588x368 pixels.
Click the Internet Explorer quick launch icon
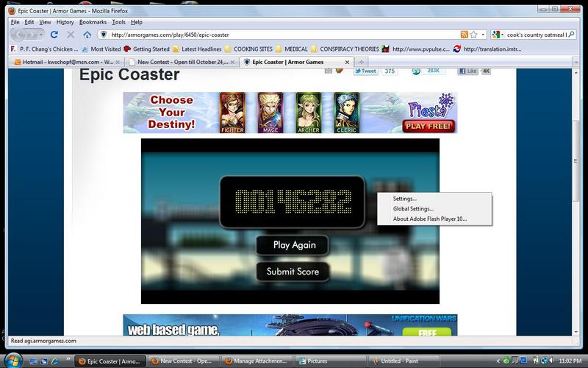(x=54, y=361)
